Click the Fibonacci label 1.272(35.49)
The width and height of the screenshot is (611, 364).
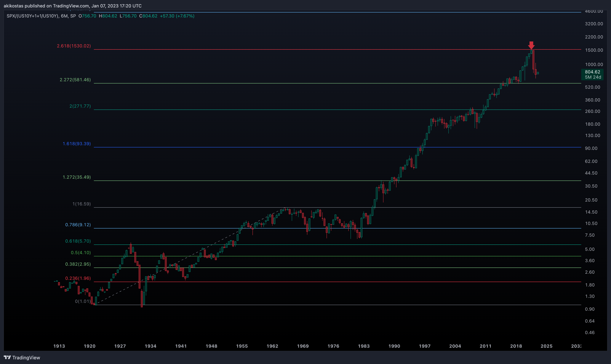point(77,177)
